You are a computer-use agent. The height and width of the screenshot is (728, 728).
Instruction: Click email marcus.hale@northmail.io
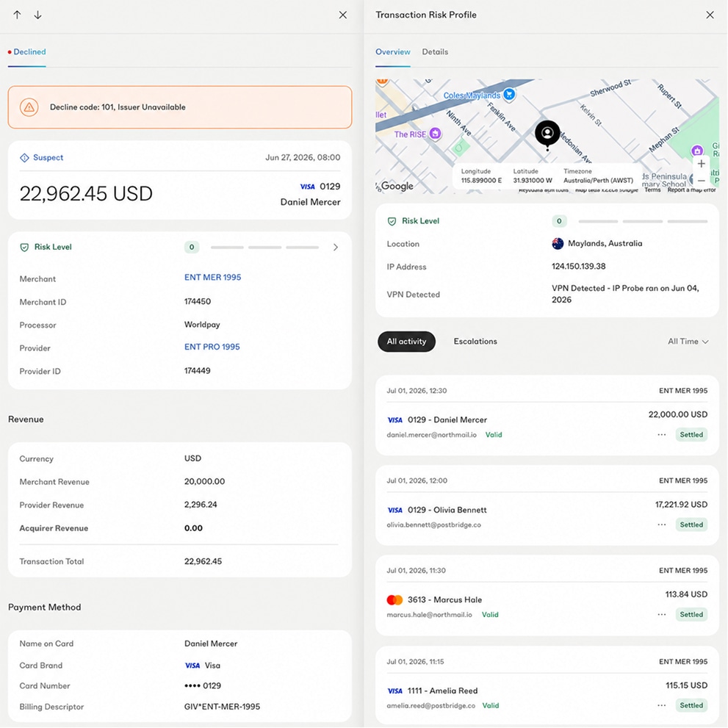click(x=430, y=615)
